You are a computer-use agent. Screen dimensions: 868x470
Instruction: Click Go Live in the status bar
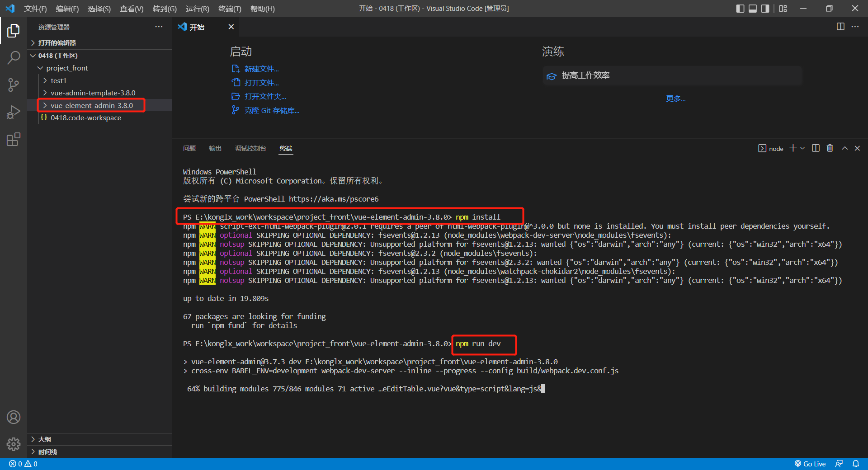[810, 464]
